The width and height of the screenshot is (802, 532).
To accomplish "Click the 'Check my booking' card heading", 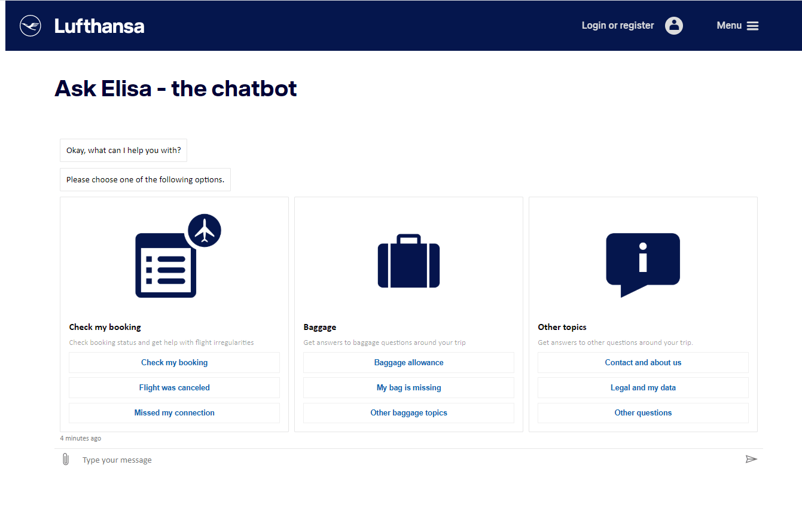I will 105,327.
